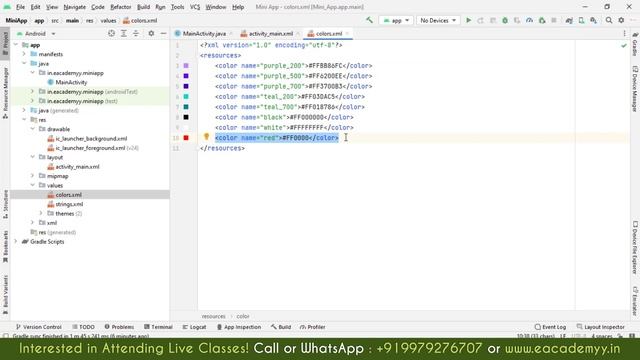Image resolution: width=640 pixels, height=360 pixels.
Task: Click Apply Changes and Restart Activity icon
Action: click(x=480, y=20)
